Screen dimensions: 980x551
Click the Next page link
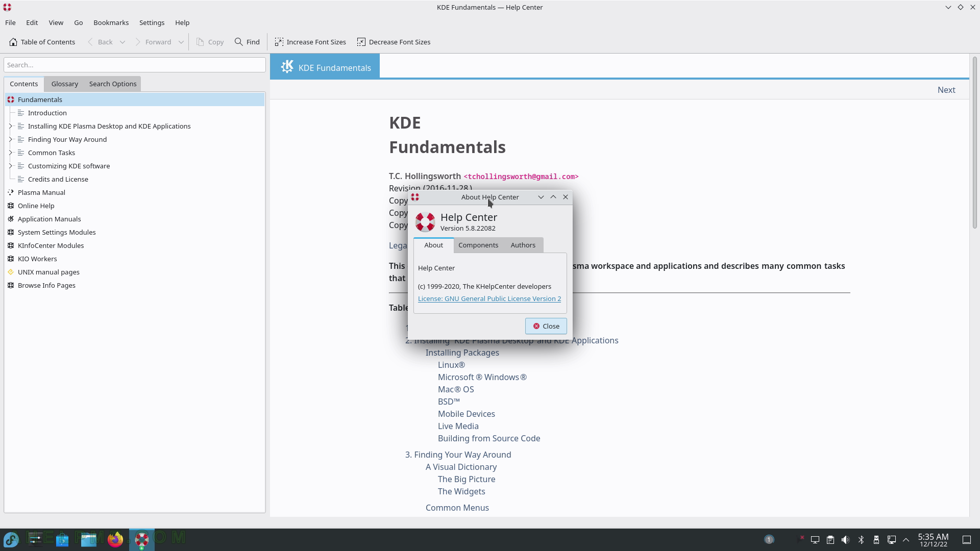point(946,90)
